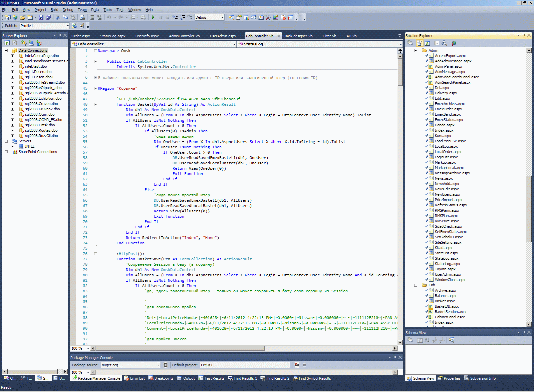Open UserAdmin.aspx in Solution Explorer
This screenshot has height=392, width=534.
pos(448,274)
